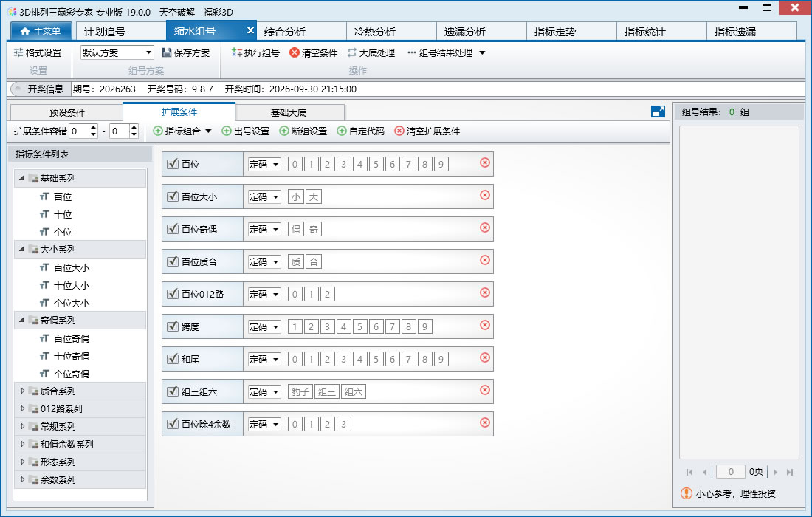812x517 pixels.
Task: Close the 缩水组号 tab
Action: coord(250,30)
